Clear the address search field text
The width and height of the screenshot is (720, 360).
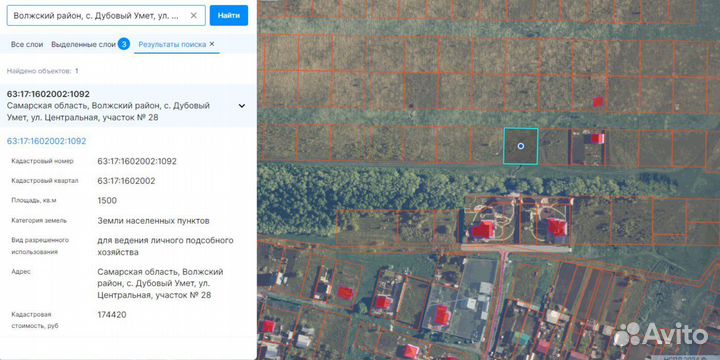pyautogui.click(x=194, y=16)
